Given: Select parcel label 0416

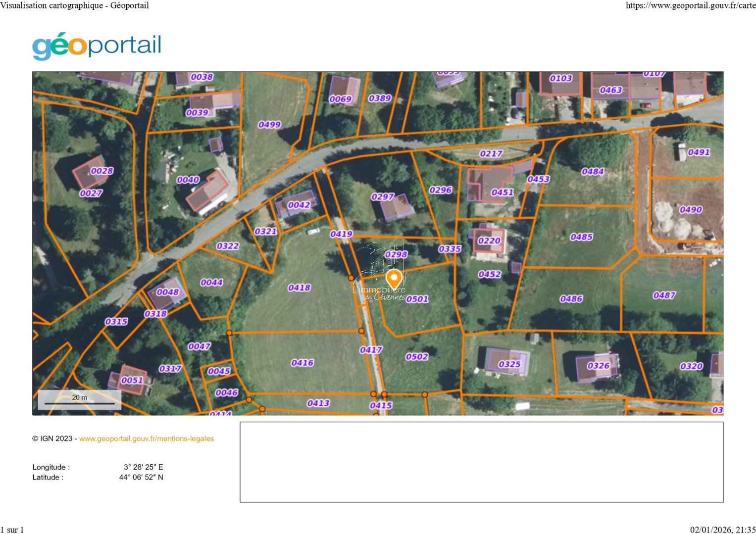Looking at the screenshot, I should coord(302,363).
